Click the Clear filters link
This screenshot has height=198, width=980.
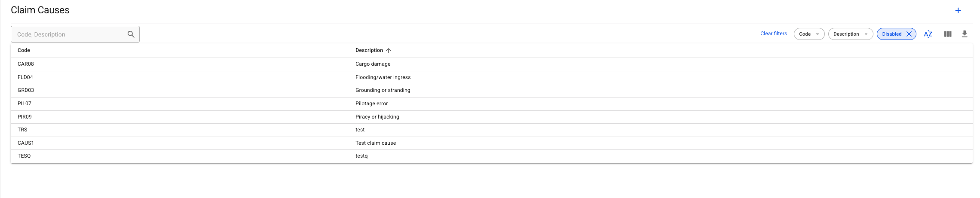tap(774, 34)
